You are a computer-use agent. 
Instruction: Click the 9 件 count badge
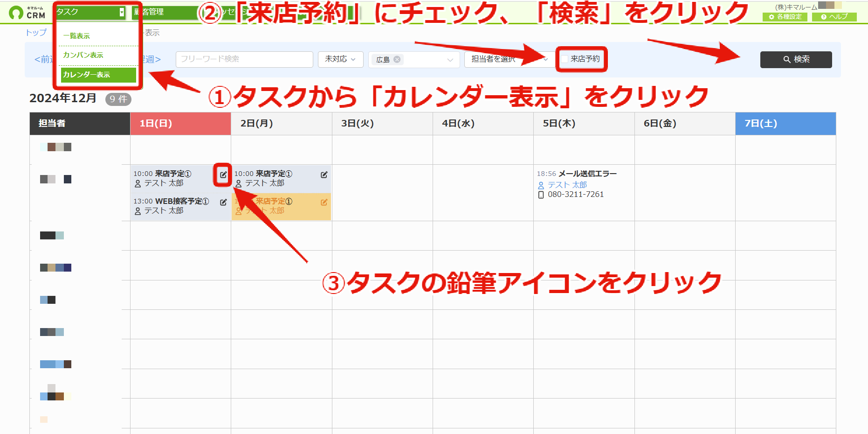118,99
